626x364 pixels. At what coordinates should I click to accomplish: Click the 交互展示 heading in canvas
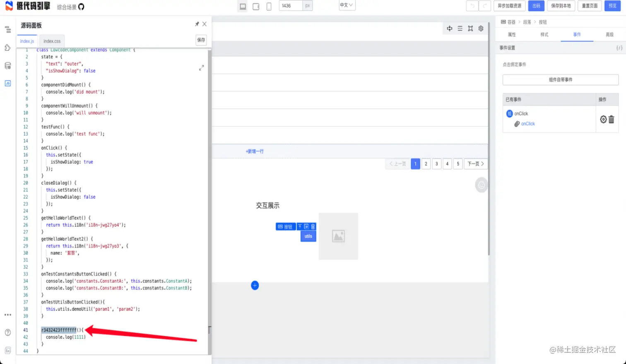268,205
